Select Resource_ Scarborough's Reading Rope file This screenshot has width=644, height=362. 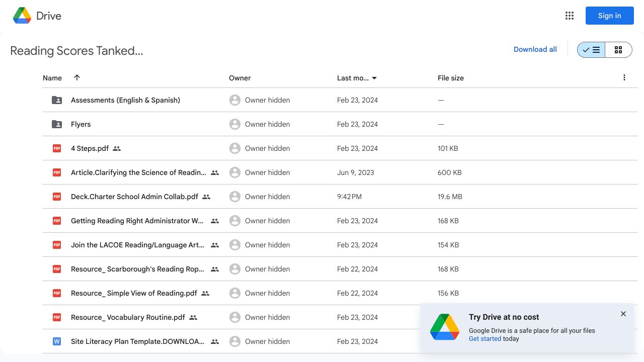coord(138,269)
